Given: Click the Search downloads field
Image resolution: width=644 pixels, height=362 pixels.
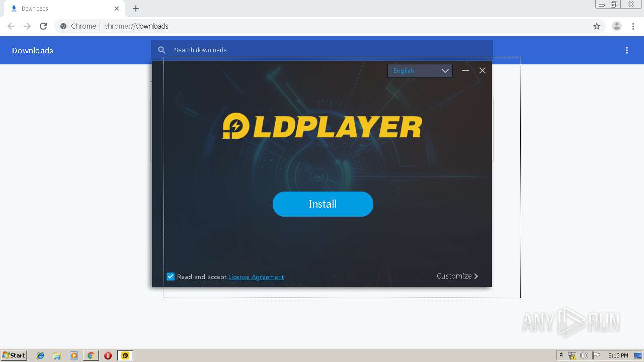Looking at the screenshot, I should (322, 50).
